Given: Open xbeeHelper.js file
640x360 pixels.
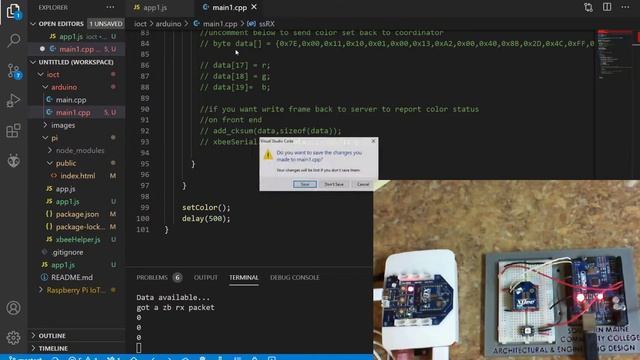Looking at the screenshot, I should [78, 240].
